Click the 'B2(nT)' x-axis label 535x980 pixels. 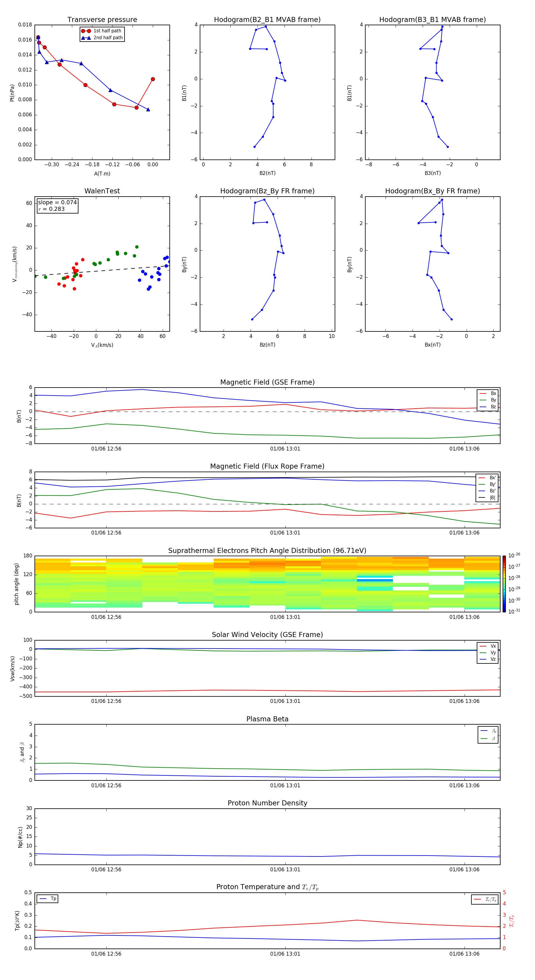coord(267,173)
